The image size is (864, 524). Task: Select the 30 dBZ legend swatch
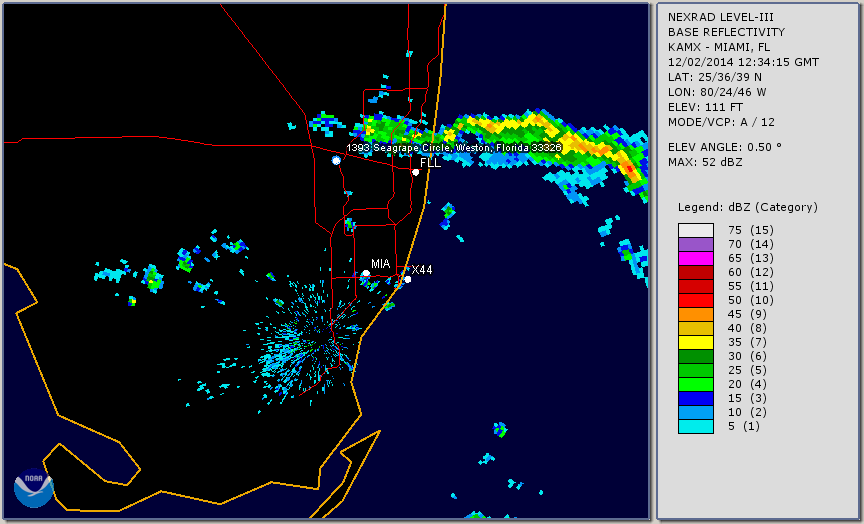696,356
